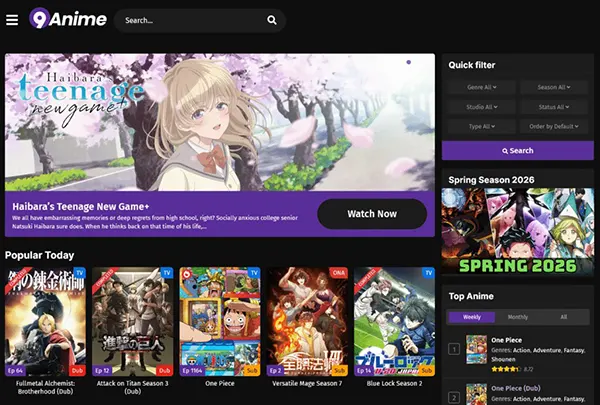The height and width of the screenshot is (405, 600).
Task: Expand the Status All dropdown
Action: pyautogui.click(x=554, y=107)
